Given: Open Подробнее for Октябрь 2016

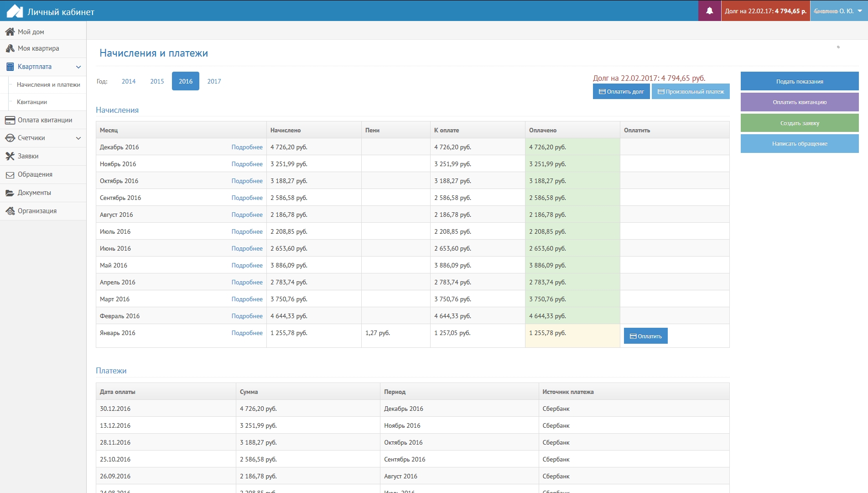Looking at the screenshot, I should tap(247, 181).
